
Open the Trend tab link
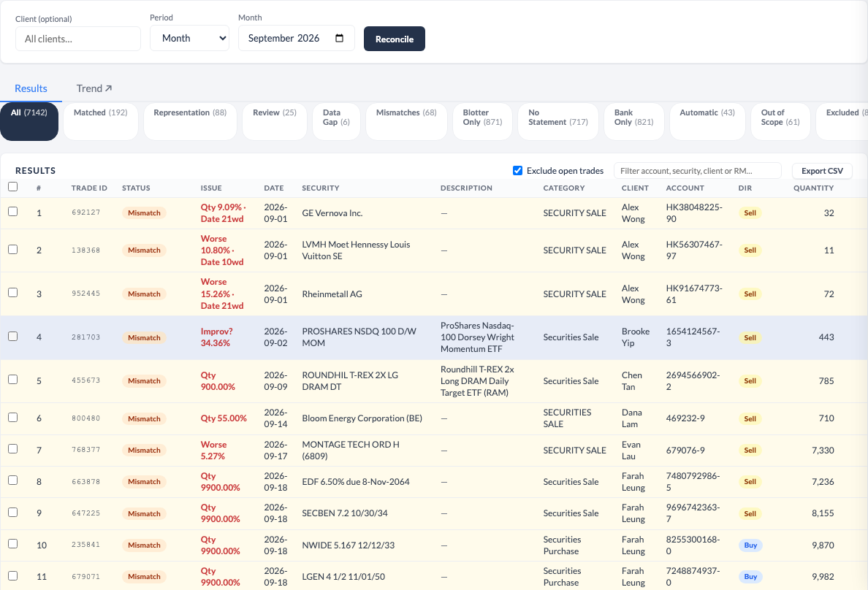(94, 88)
